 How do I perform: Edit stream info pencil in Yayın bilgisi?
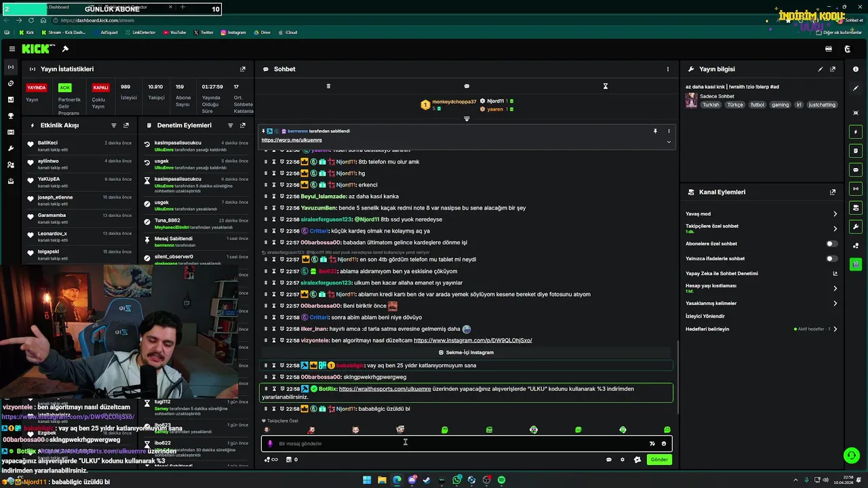pyautogui.click(x=820, y=69)
